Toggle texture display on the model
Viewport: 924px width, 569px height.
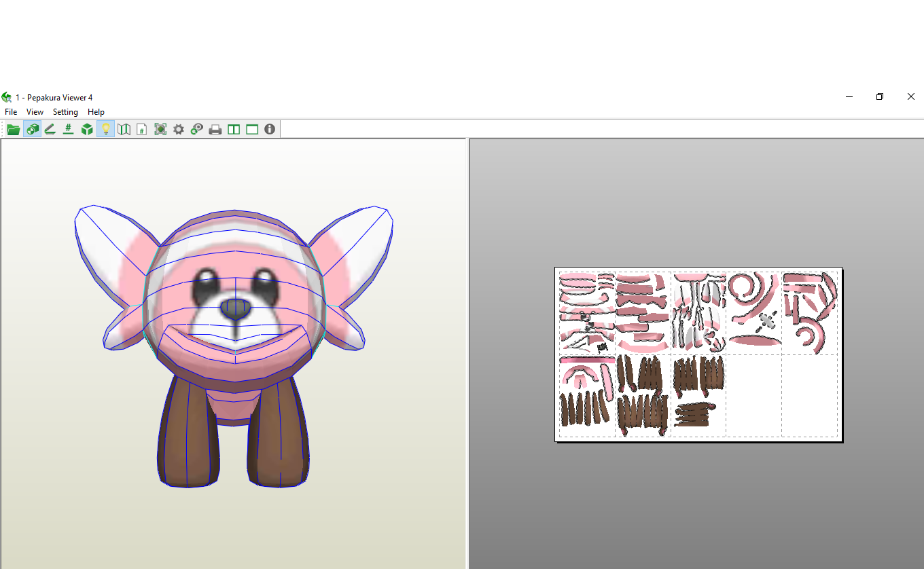[x=32, y=129]
